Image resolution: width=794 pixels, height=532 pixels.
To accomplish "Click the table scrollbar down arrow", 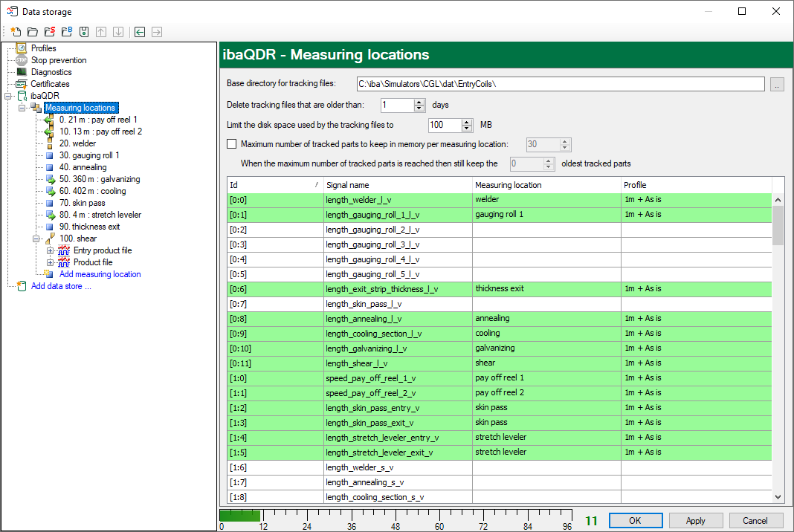I will pos(778,497).
